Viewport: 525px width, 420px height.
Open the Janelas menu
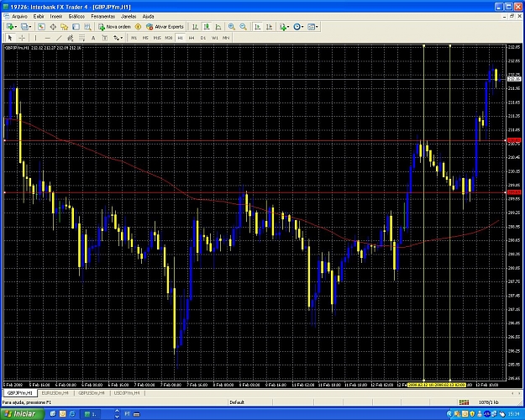click(129, 17)
